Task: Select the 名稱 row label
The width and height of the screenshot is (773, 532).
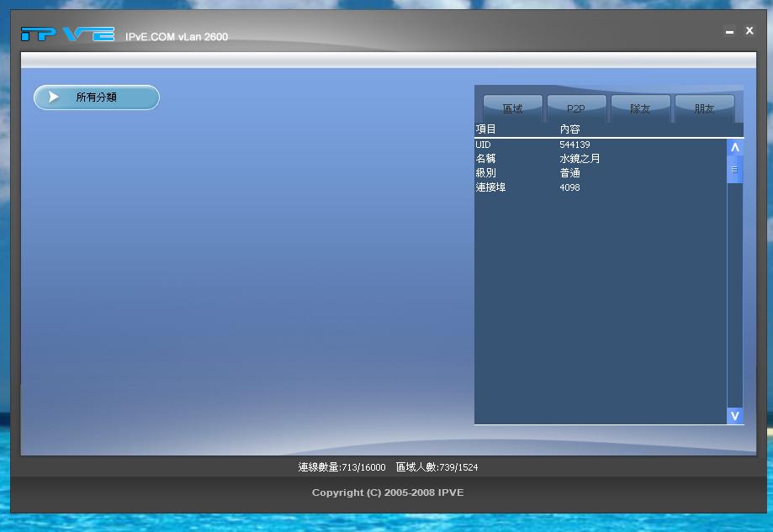Action: tap(485, 159)
